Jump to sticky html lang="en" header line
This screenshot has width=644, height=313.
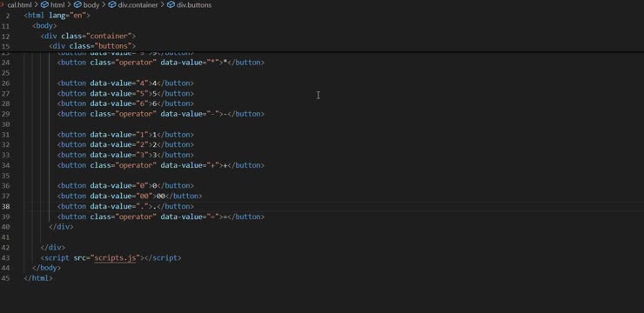(x=57, y=16)
